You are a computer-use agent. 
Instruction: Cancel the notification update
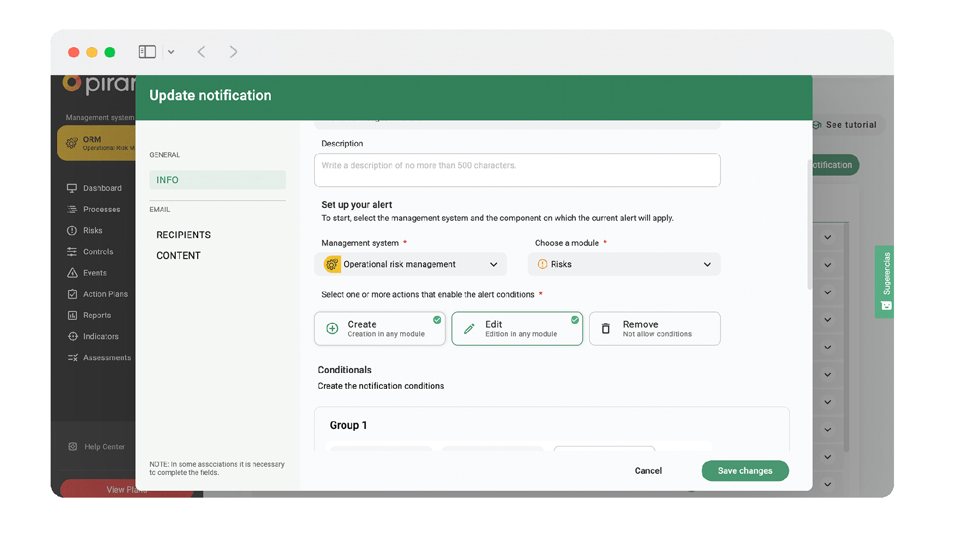pyautogui.click(x=648, y=470)
